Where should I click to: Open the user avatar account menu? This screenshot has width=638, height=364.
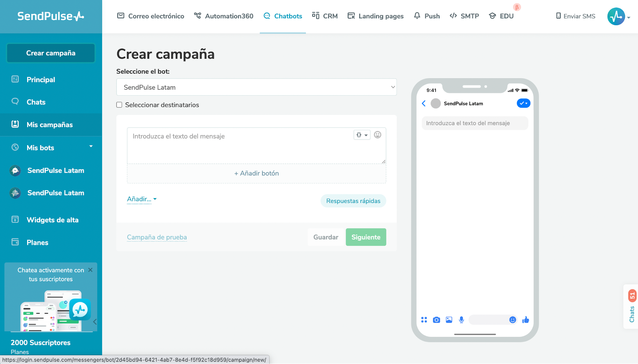(x=616, y=16)
